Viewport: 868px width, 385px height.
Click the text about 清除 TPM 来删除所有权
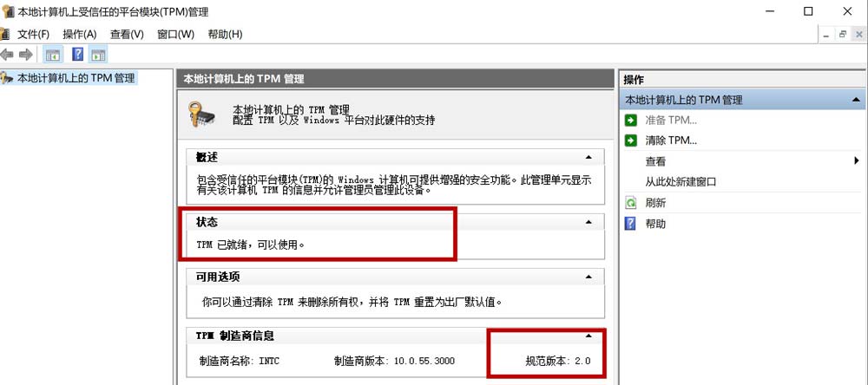click(x=353, y=302)
